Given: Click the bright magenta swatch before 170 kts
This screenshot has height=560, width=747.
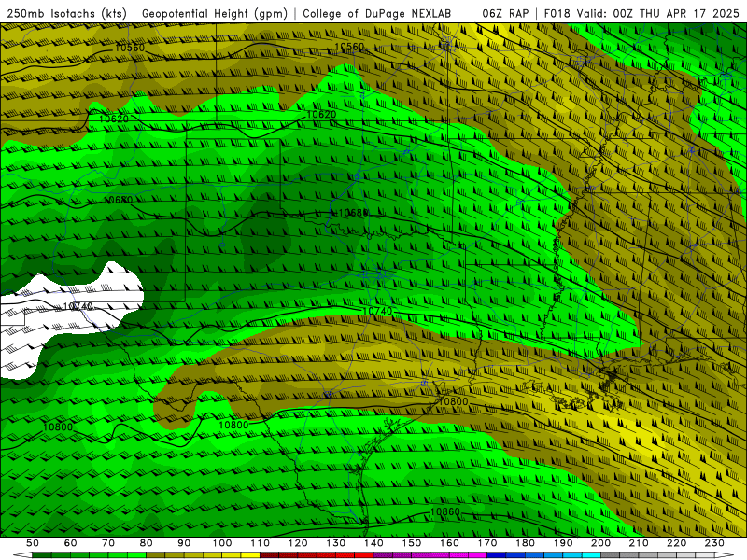Looking at the screenshot, I should click(x=477, y=555).
